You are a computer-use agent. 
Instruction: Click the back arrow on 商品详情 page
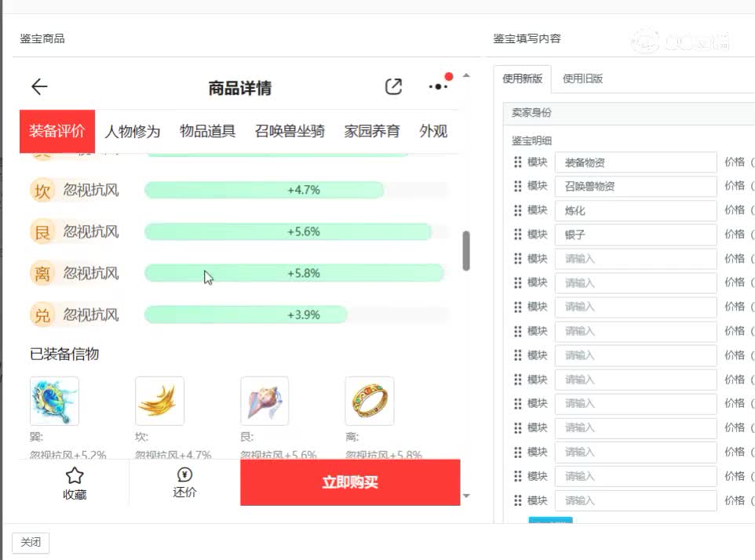click(x=38, y=86)
